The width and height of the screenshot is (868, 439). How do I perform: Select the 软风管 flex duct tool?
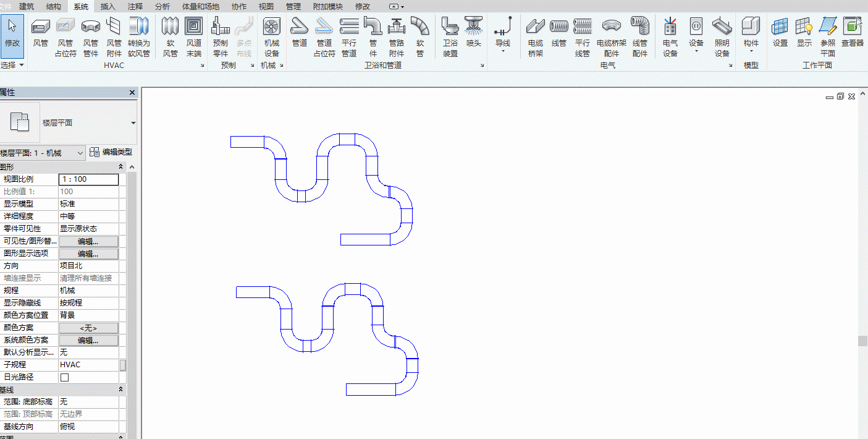click(x=171, y=36)
